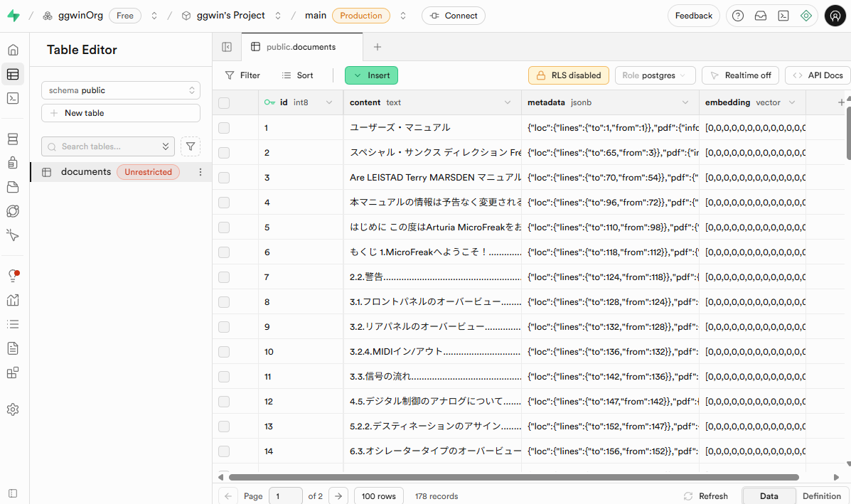Open the metadata column header dropdown
The image size is (851, 504).
[x=685, y=102]
